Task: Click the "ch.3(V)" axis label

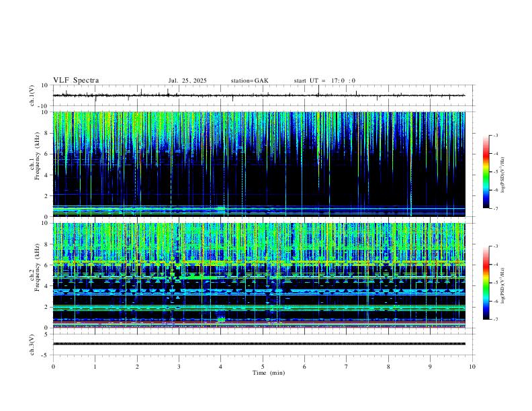Action: point(32,345)
